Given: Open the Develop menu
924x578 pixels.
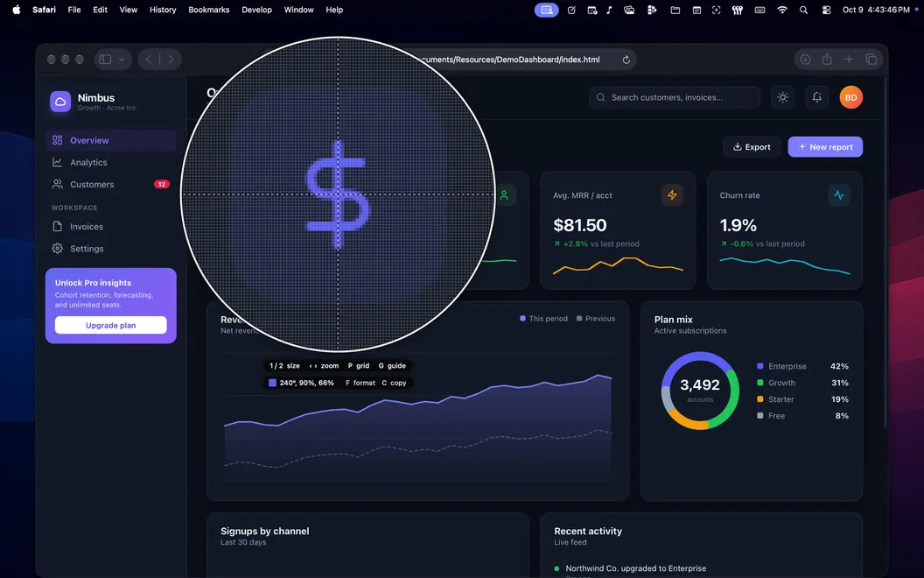Looking at the screenshot, I should tap(256, 10).
